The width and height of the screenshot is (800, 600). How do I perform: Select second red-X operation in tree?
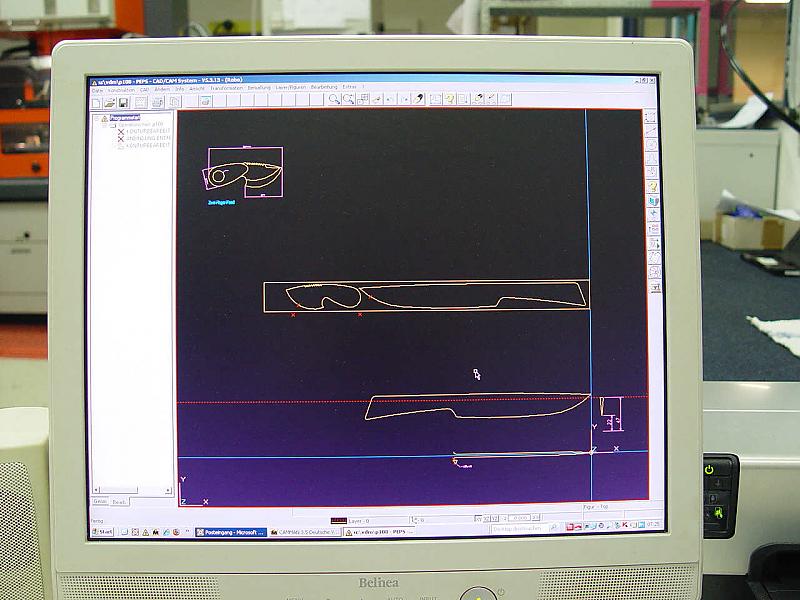121,138
